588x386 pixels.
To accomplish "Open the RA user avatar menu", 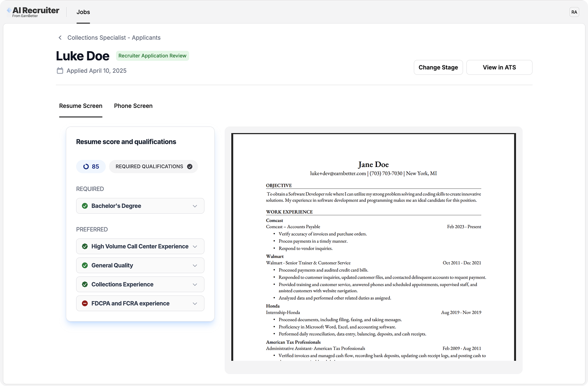I will click(x=574, y=12).
